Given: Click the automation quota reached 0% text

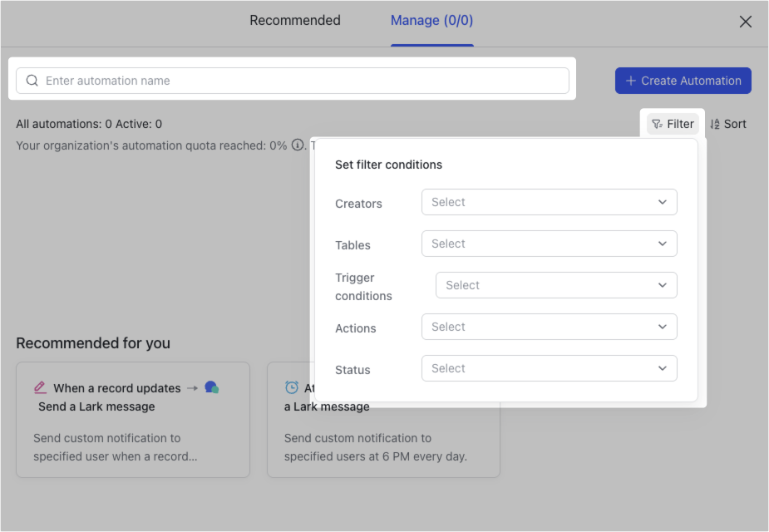Looking at the screenshot, I should click(x=151, y=145).
